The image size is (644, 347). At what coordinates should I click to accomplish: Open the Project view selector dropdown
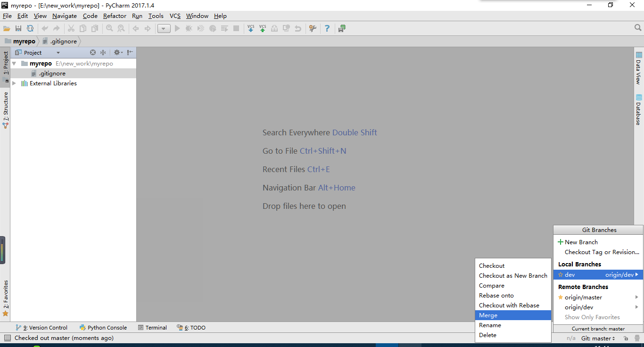(58, 53)
